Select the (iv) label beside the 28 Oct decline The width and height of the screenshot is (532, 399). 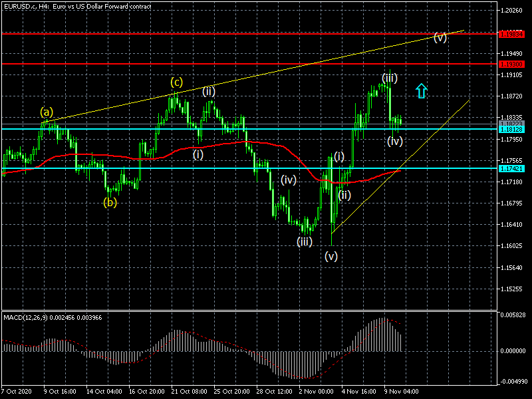tap(289, 180)
